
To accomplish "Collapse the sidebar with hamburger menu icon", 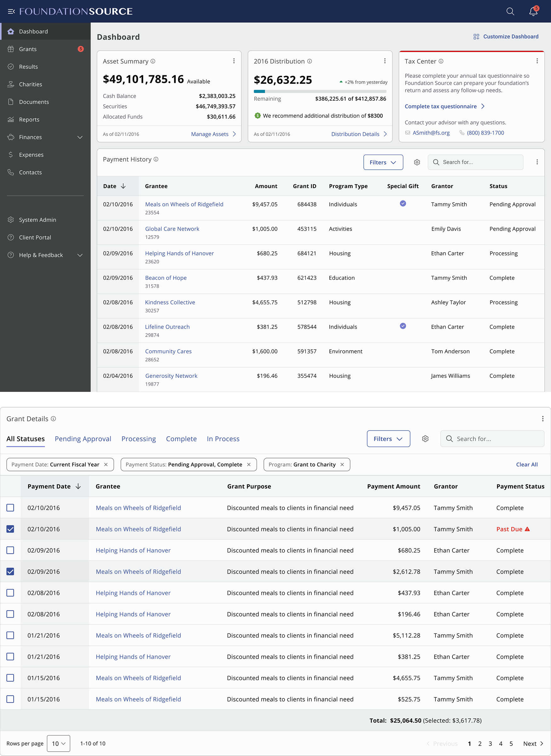I will pyautogui.click(x=11, y=11).
